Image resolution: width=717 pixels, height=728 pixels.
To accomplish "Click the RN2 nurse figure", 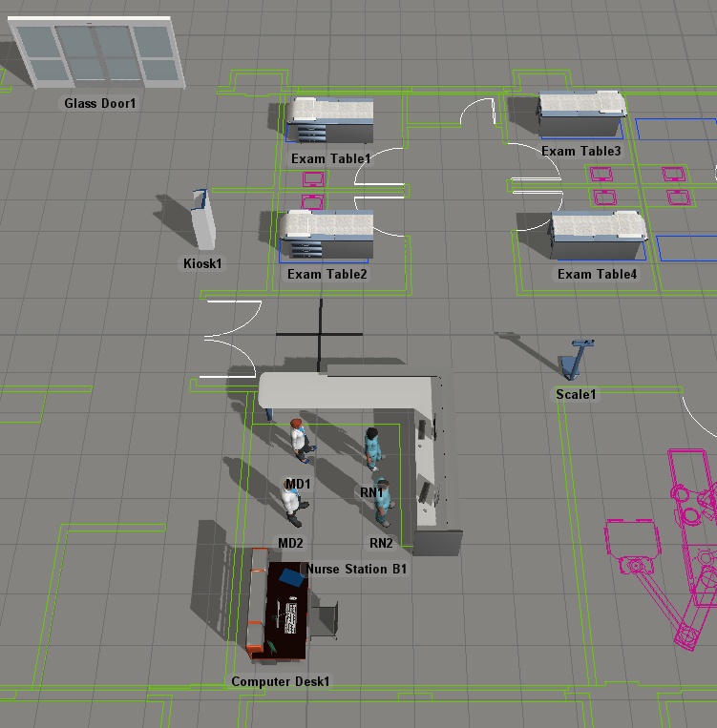I will 382,503.
